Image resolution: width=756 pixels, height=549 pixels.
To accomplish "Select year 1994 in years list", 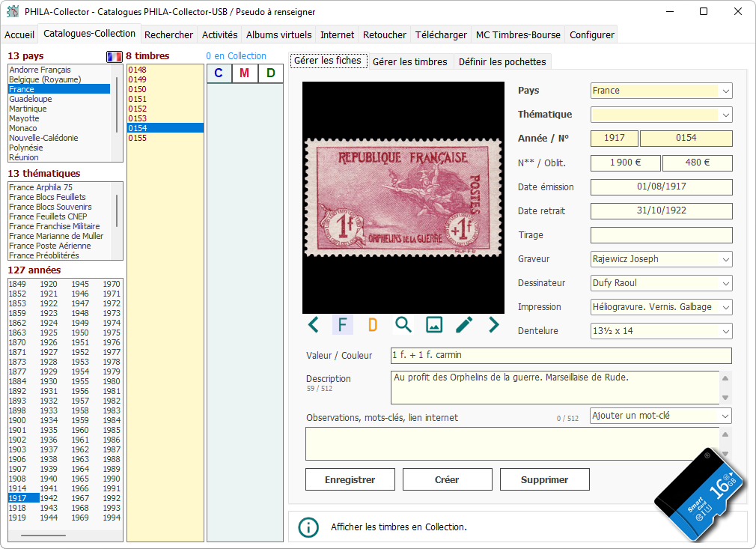I will pos(112,518).
